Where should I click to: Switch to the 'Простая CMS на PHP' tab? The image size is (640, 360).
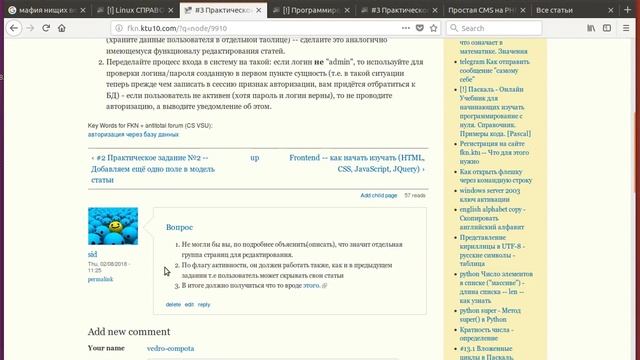(x=487, y=10)
